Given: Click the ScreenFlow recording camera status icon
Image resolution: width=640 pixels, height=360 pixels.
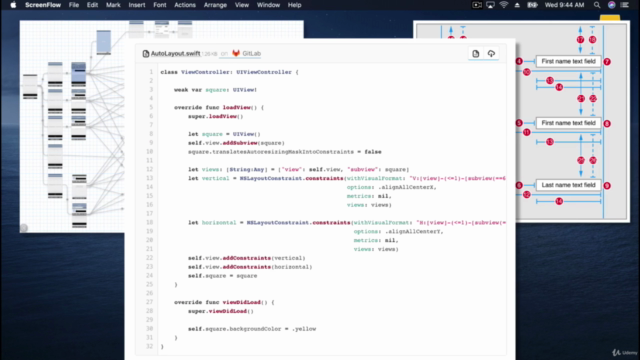Looking at the screenshot, I should coord(477,5).
